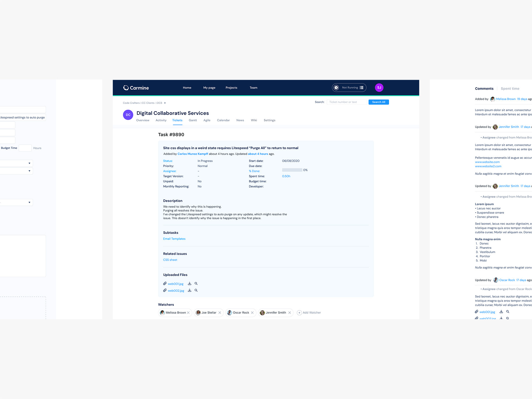Click Melissa Brown's avatar in comments

click(492, 99)
